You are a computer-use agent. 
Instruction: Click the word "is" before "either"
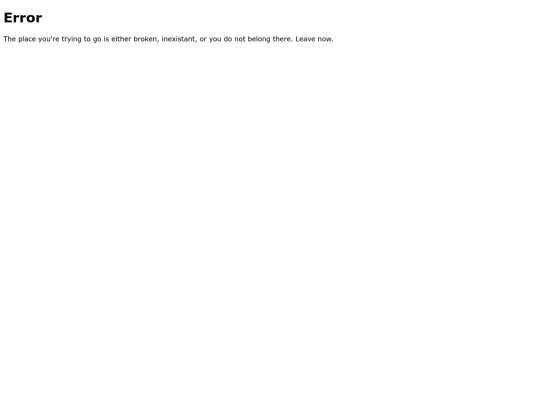pyautogui.click(x=106, y=39)
